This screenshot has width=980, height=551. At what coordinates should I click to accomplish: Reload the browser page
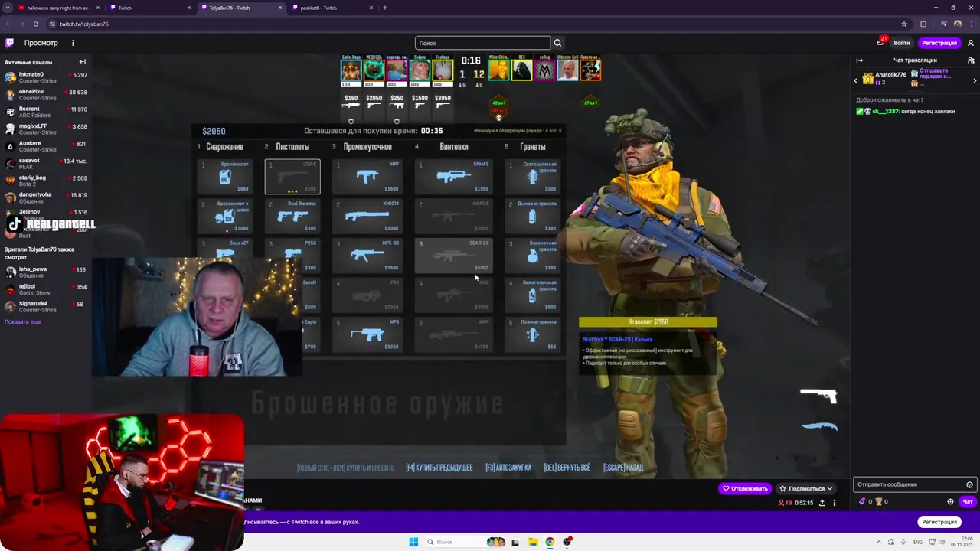pyautogui.click(x=35, y=24)
